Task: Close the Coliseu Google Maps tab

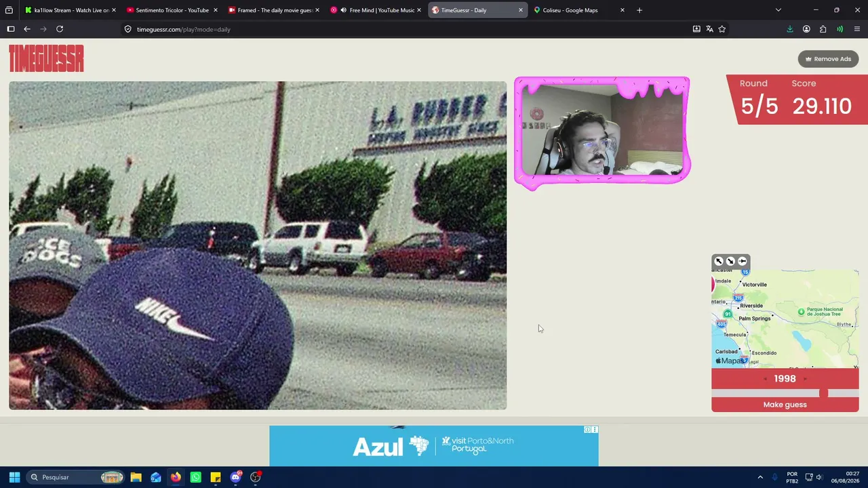Action: tap(622, 10)
